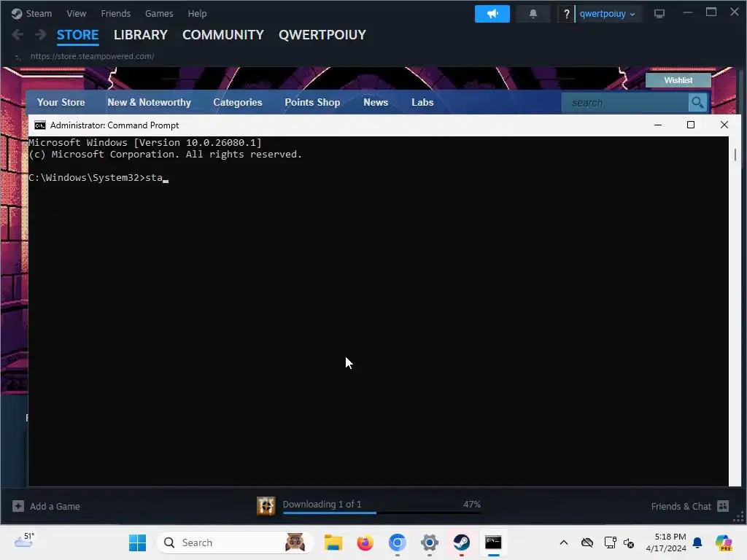
Task: Click the Command Prompt title bar icon
Action: 40,125
